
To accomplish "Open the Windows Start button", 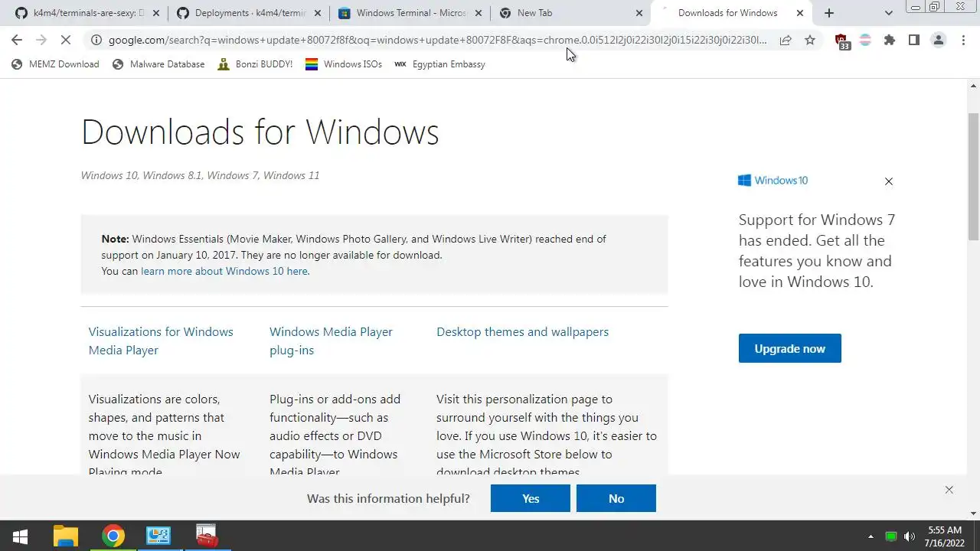I will click(20, 536).
